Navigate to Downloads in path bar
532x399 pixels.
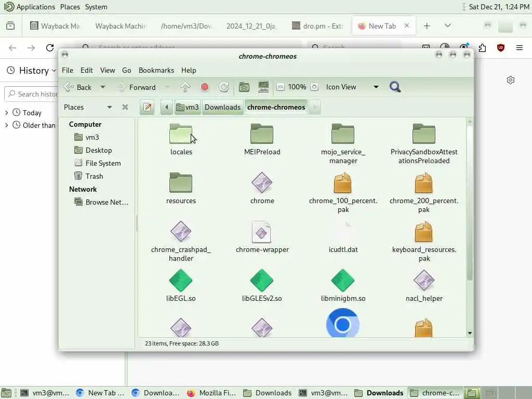222,107
